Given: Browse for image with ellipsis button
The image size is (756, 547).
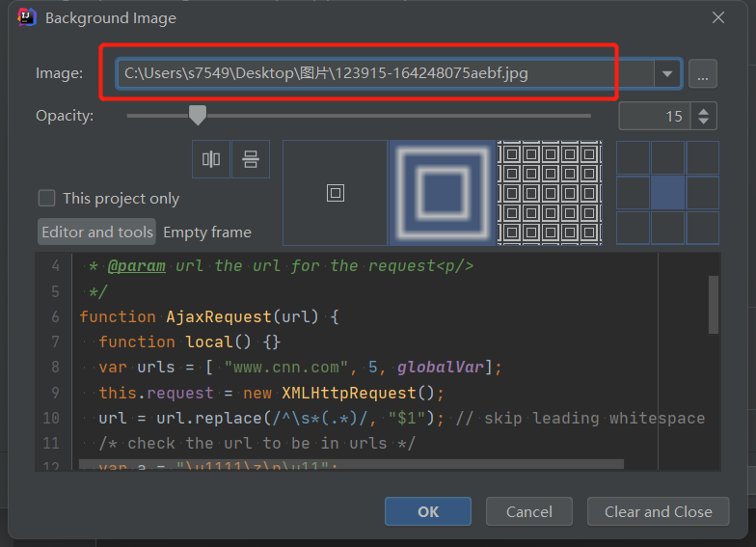Looking at the screenshot, I should (x=702, y=73).
